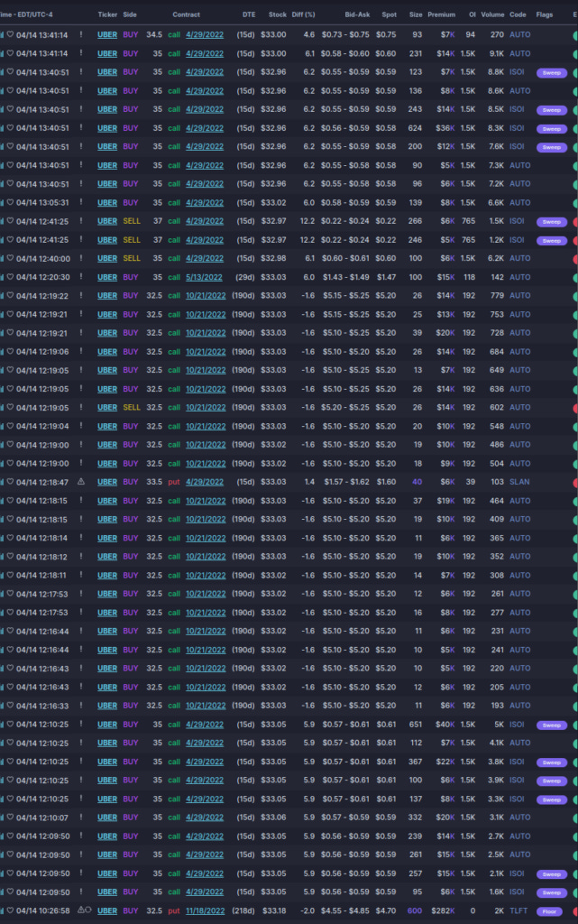Sort by the Volume column header
Viewport: 578px width, 924px height.
click(492, 14)
